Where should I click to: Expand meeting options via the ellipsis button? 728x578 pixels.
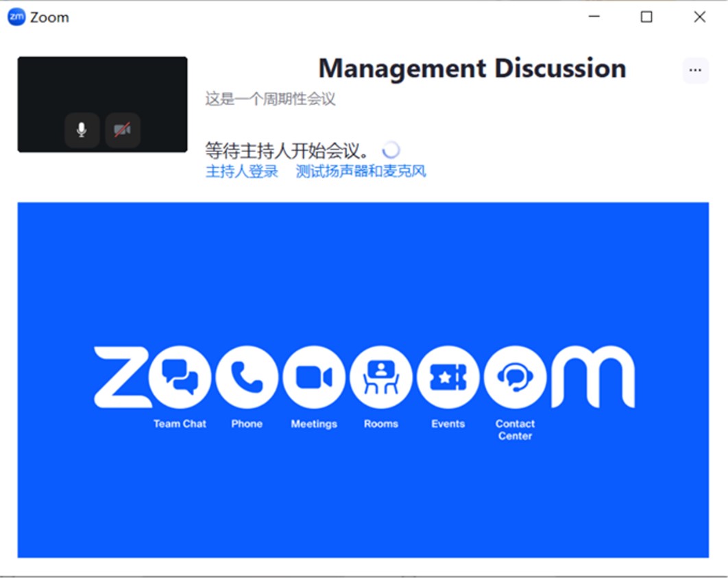coord(696,70)
